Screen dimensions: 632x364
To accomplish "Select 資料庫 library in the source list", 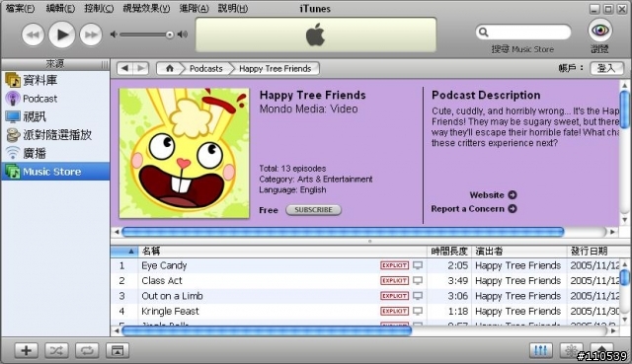I will click(55, 80).
